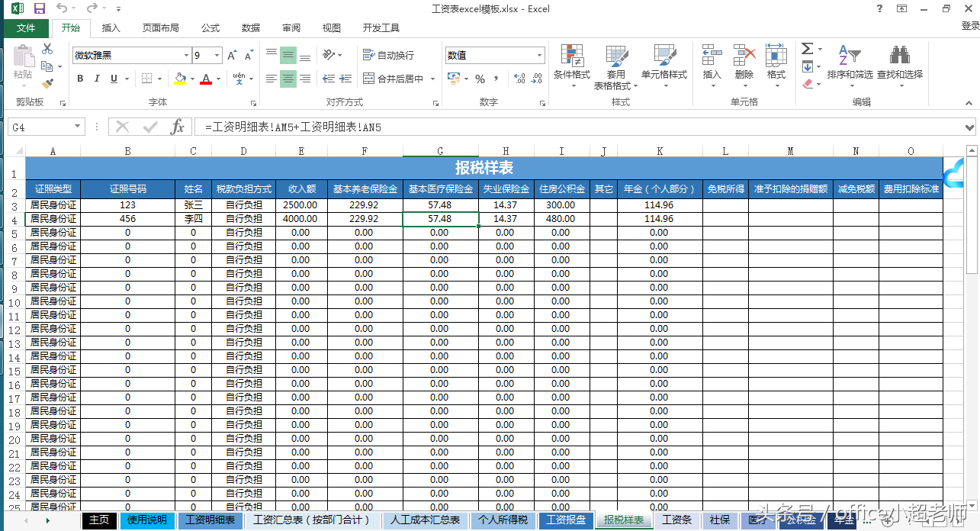The width and height of the screenshot is (980, 531).
Task: Expand the AutoSum dropdown arrow
Action: click(x=820, y=49)
